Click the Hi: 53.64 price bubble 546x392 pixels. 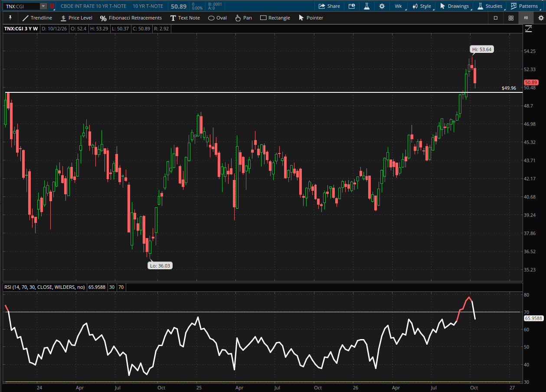(x=482, y=49)
